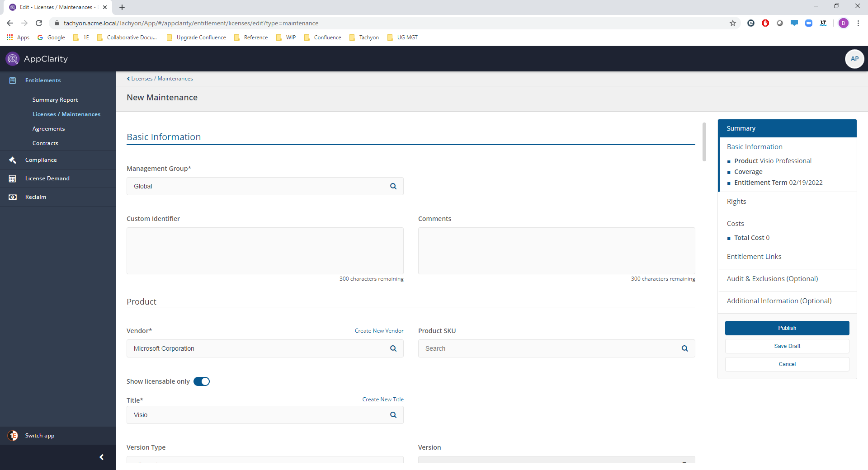Open the Upgrade Confluence bookmark folder

point(196,38)
